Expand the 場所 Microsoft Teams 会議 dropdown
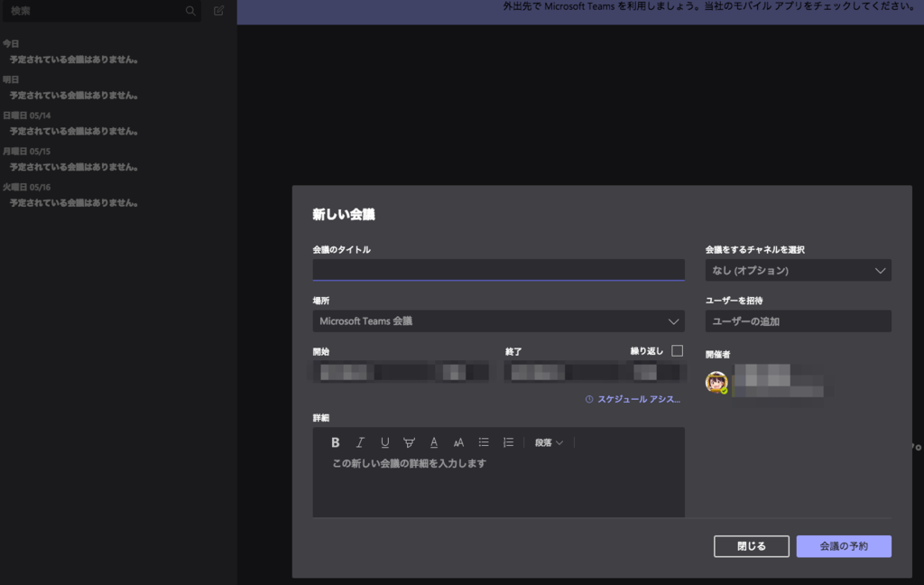This screenshot has width=924, height=585. (x=498, y=321)
